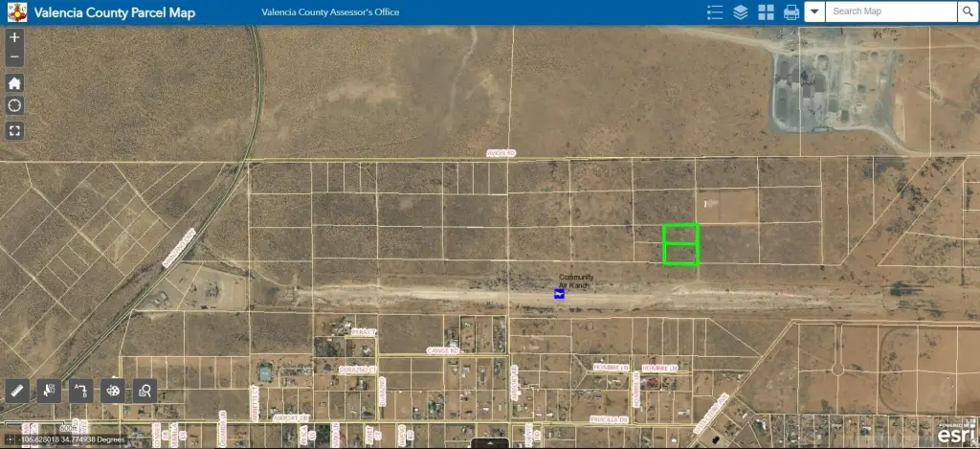Expand the attribute table bottom arrow
The image size is (980, 449).
tap(490, 444)
